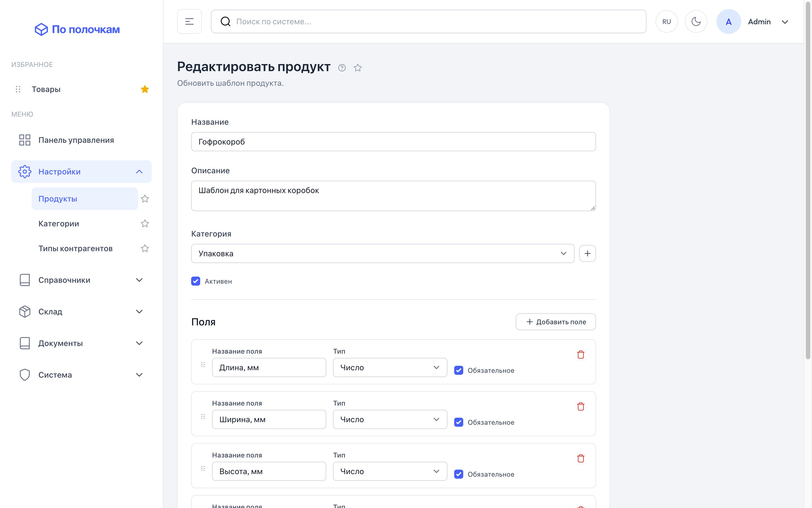Open the Admin user menu chevron
Viewport: 812px width, 508px height.
785,22
